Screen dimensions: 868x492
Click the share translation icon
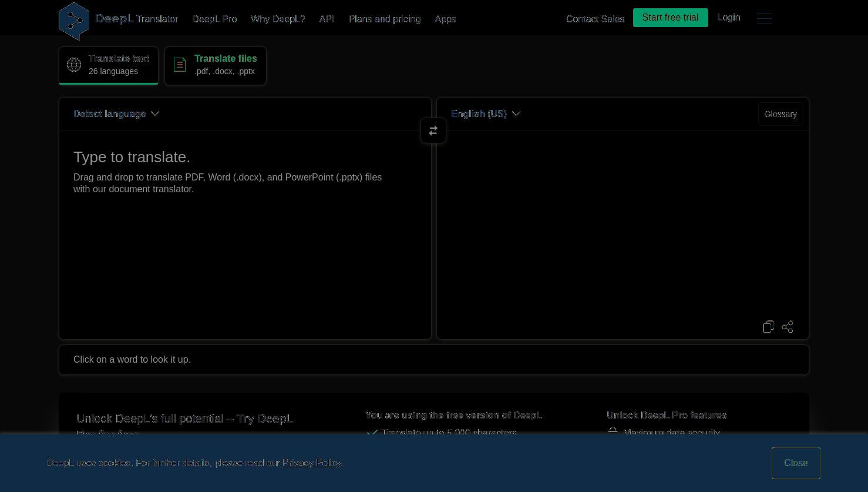788,327
